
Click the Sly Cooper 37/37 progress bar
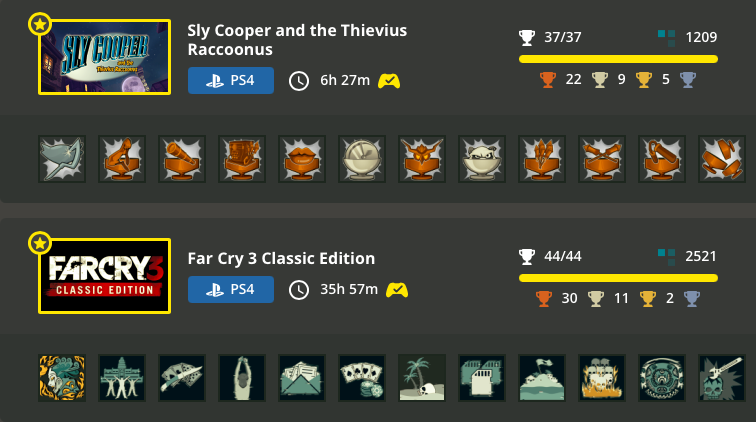tap(618, 59)
